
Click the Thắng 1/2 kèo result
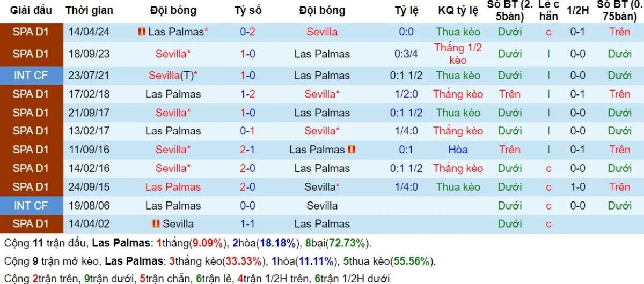pyautogui.click(x=458, y=54)
